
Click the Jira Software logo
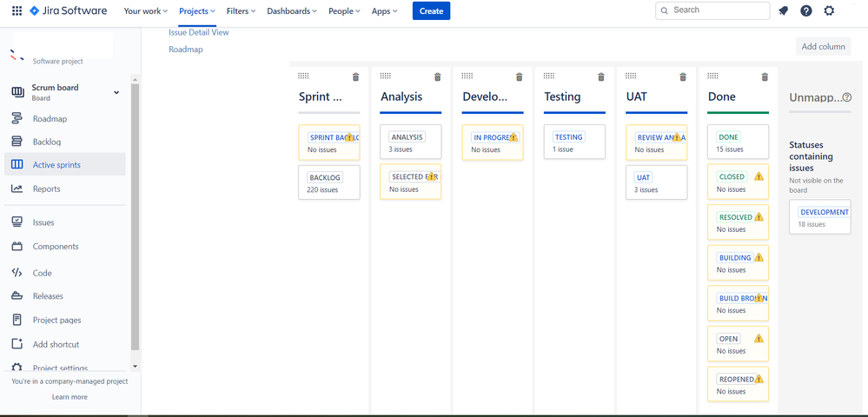point(68,10)
